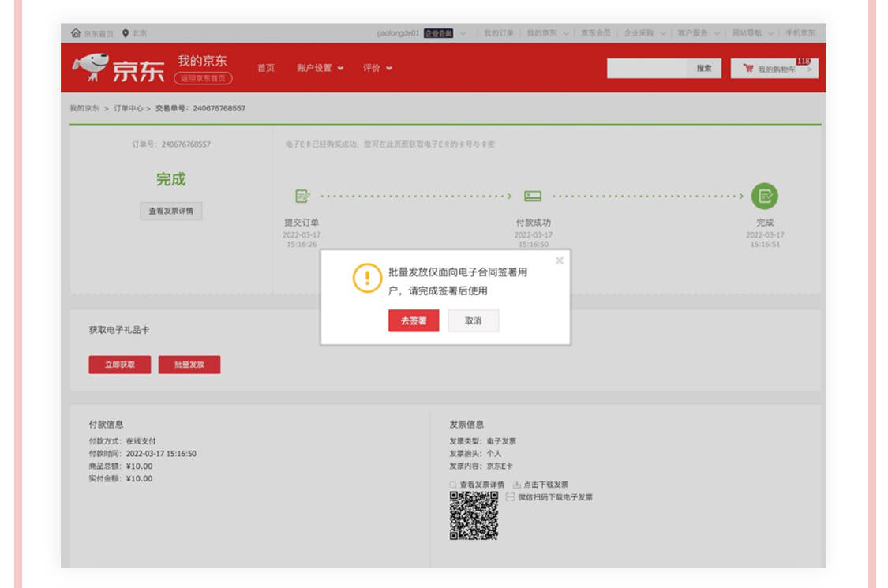The height and width of the screenshot is (588, 888).
Task: Expand the 网站导航 dropdown
Action: (x=770, y=33)
